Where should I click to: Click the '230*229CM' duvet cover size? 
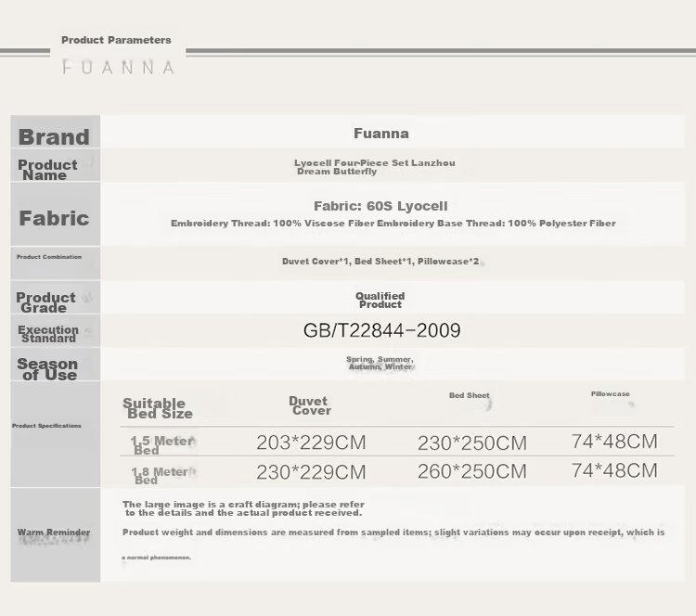311,472
